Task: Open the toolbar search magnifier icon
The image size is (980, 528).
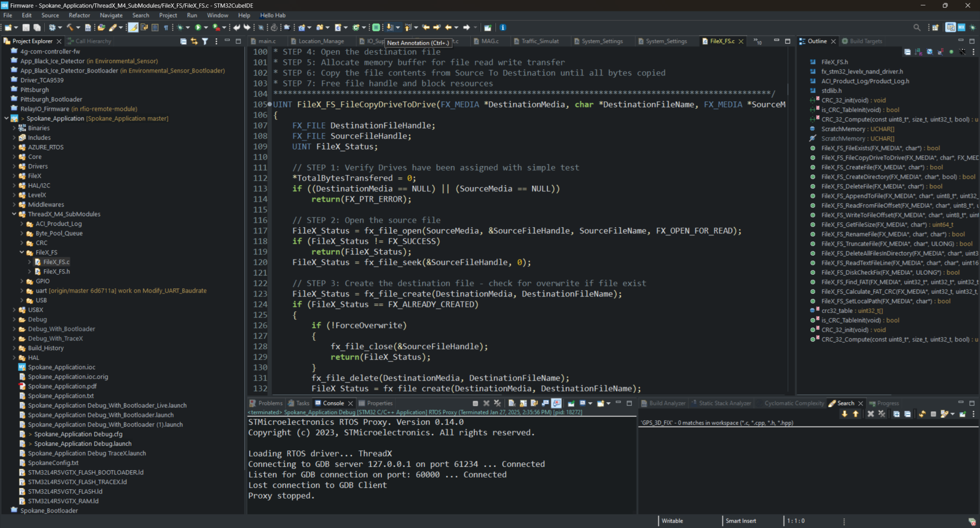Action: (x=916, y=27)
